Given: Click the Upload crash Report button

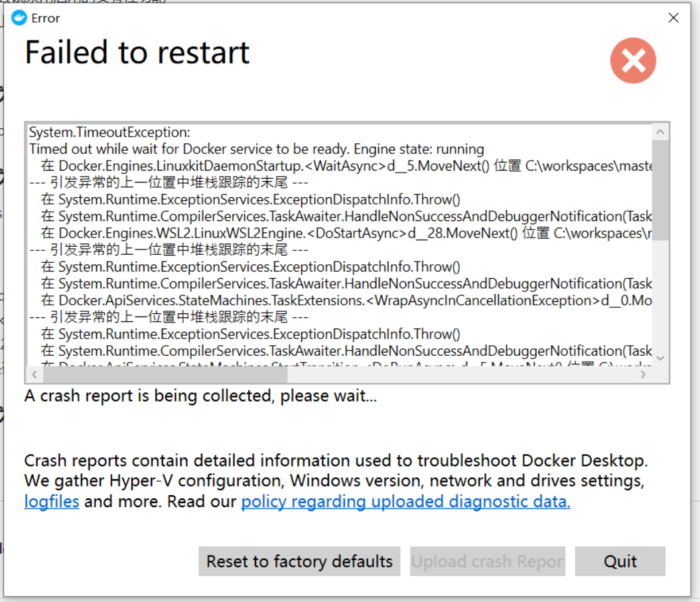Looking at the screenshot, I should click(x=488, y=561).
